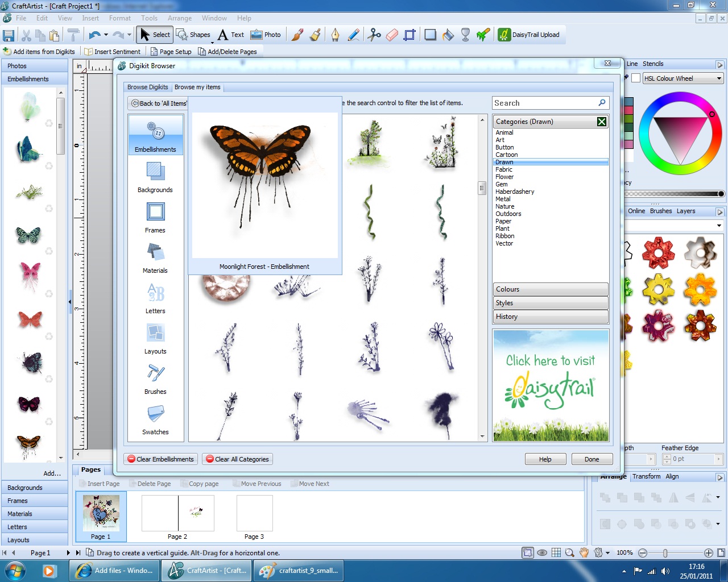The height and width of the screenshot is (582, 728).
Task: Select the Fill bucket tool
Action: 448,35
